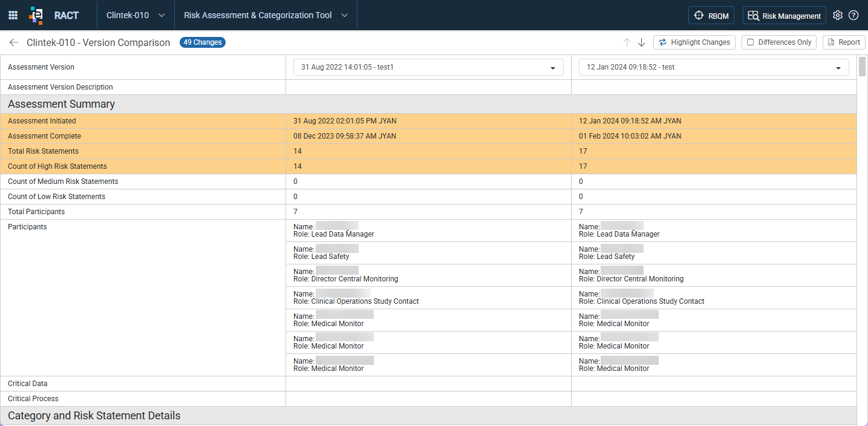Select the Assessment Initiated row label
868x426 pixels.
tap(42, 121)
